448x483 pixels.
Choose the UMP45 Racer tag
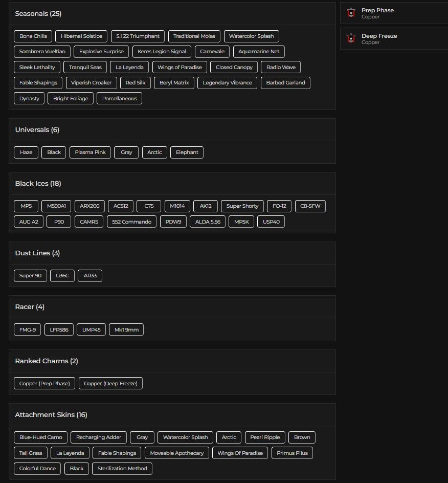click(92, 330)
